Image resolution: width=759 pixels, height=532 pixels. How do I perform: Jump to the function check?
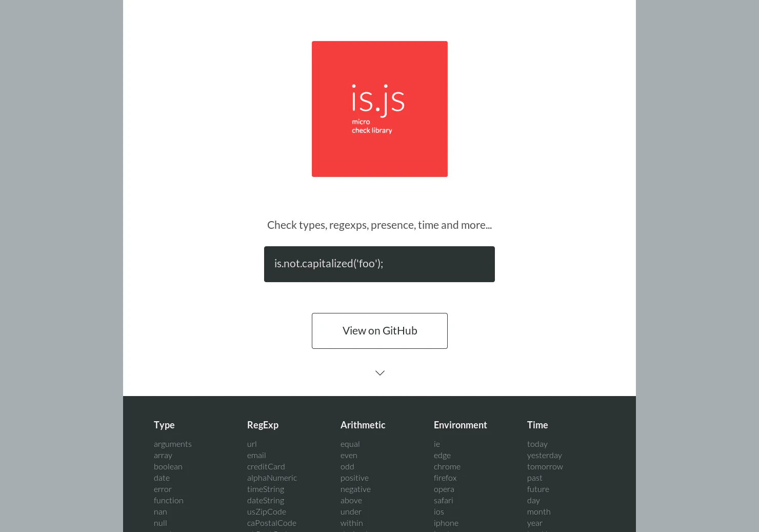click(169, 501)
